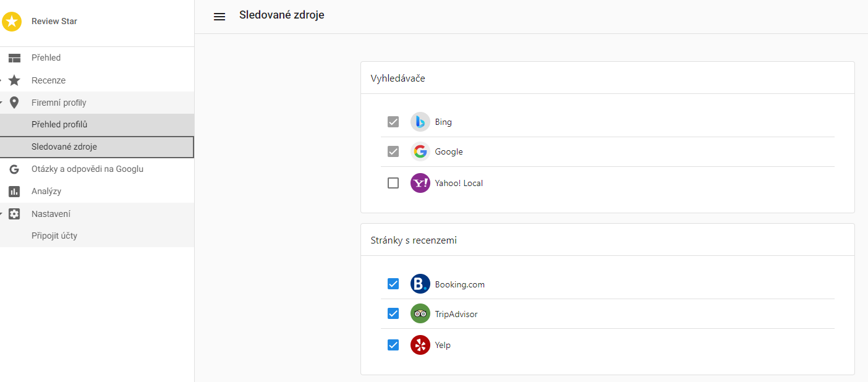Select Firemní profily menu item
The image size is (868, 382).
[x=97, y=103]
